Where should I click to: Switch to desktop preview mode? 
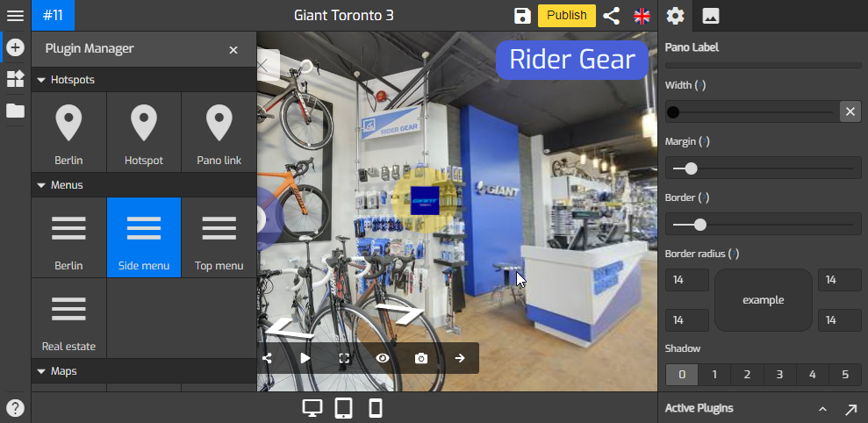[x=312, y=408]
